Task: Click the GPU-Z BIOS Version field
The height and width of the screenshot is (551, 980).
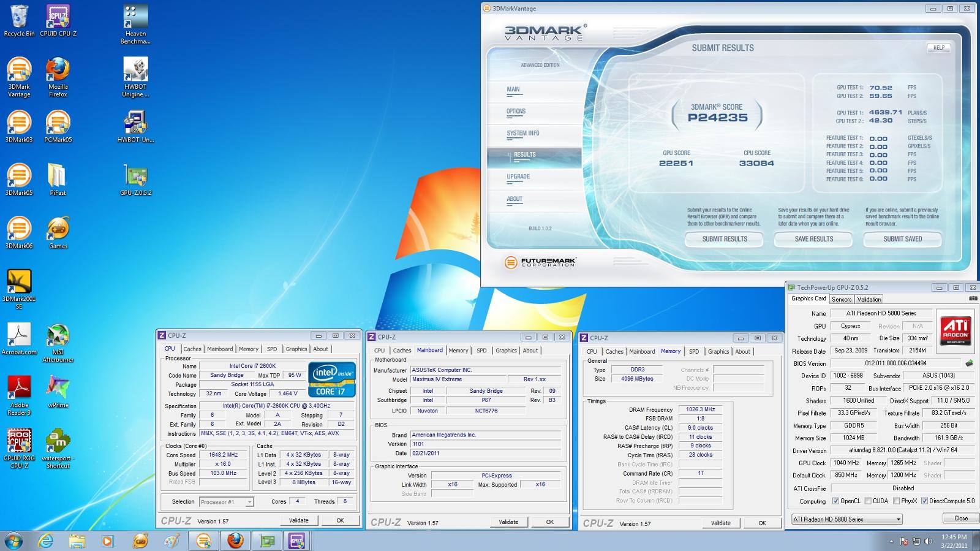Action: [895, 363]
